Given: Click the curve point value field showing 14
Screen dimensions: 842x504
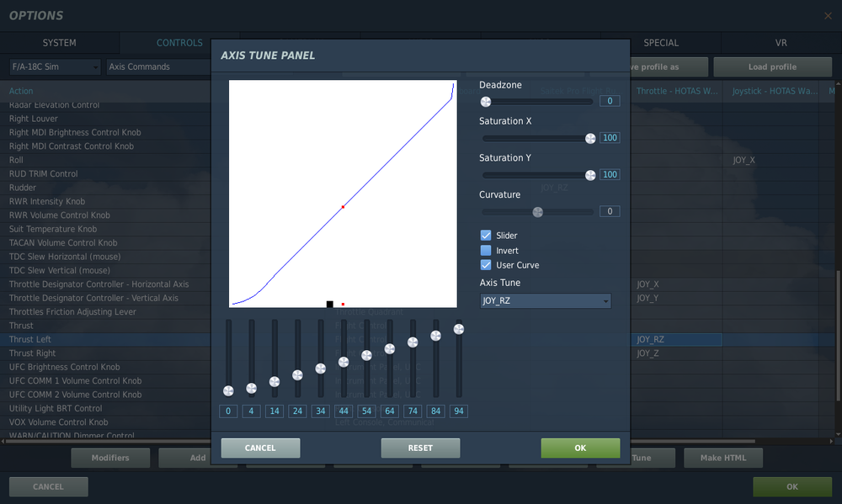Looking at the screenshot, I should [274, 411].
